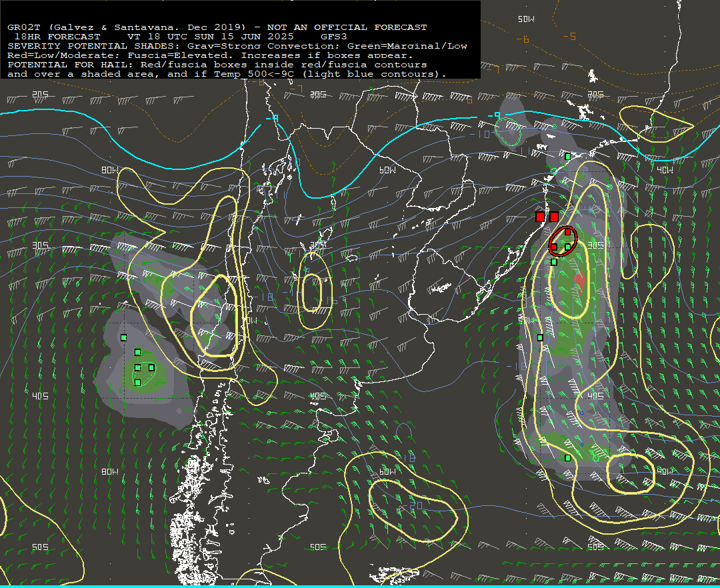The width and height of the screenshot is (720, 588).
Task: Click the center '40S' latitude label
Action: tap(318, 396)
